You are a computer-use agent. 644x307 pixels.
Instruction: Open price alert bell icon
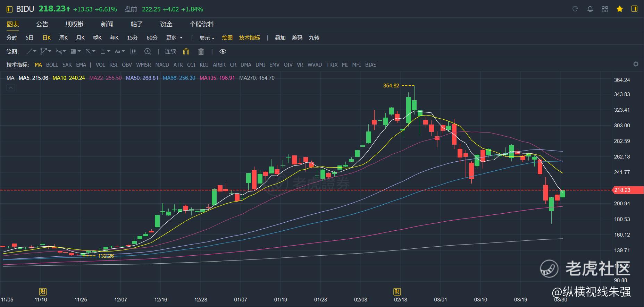[590, 9]
